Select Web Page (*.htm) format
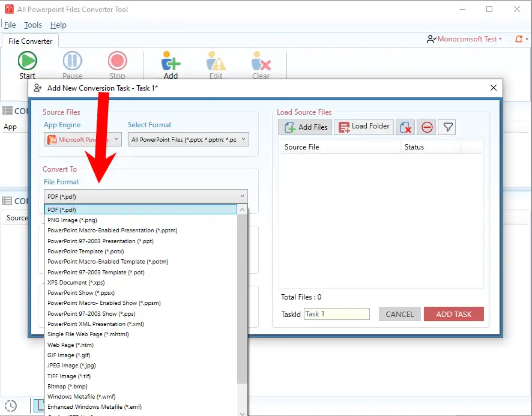 [x=141, y=345]
